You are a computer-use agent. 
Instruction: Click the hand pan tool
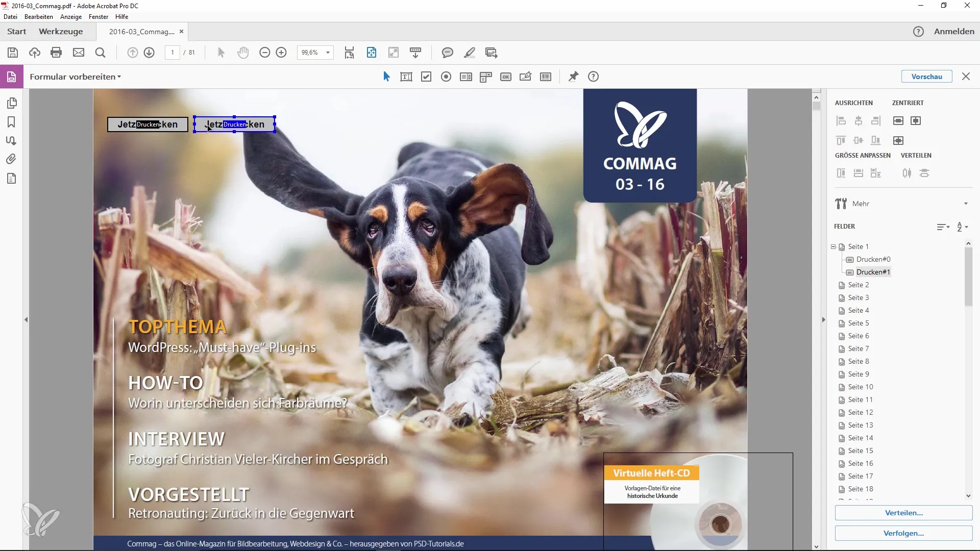243,53
